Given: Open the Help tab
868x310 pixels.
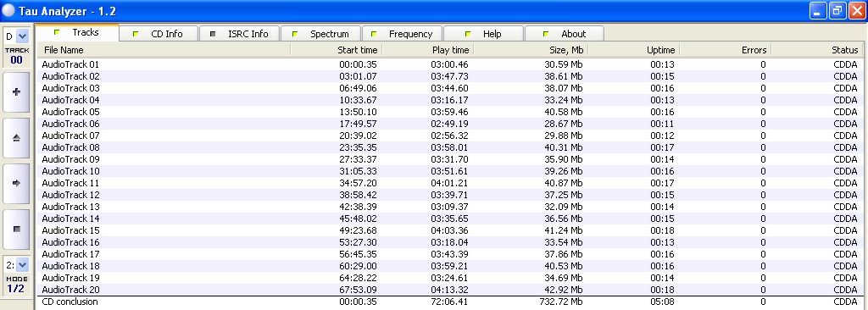Looking at the screenshot, I should coord(483,34).
